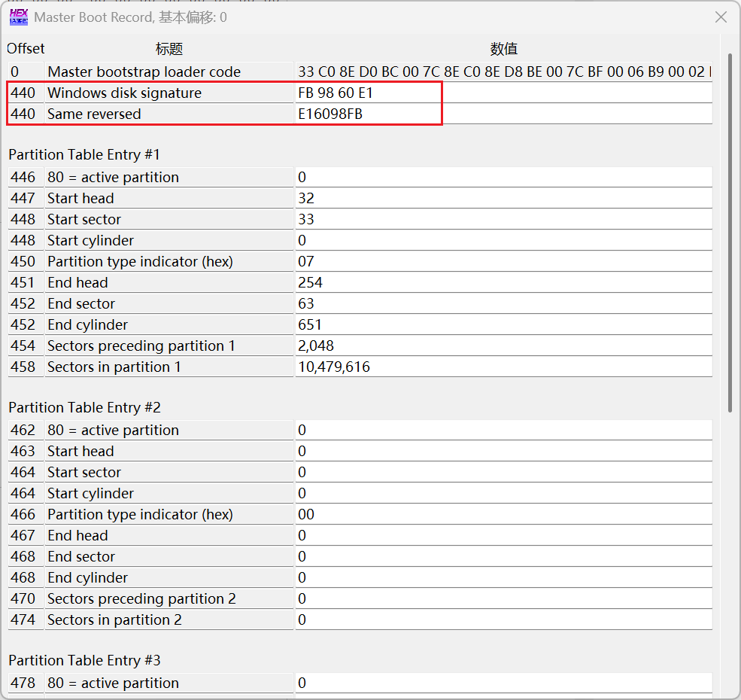Select Entry #3 active partition value field
The width and height of the screenshot is (741, 700).
[x=503, y=683]
